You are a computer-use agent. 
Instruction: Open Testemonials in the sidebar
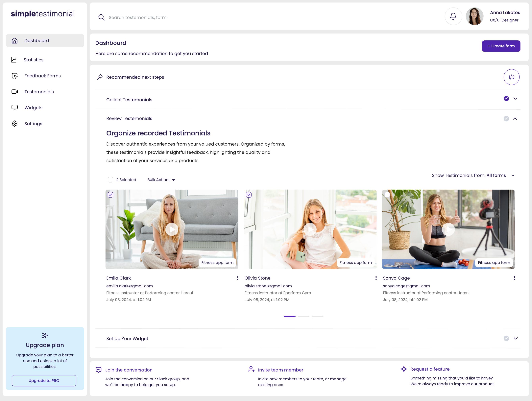point(39,92)
